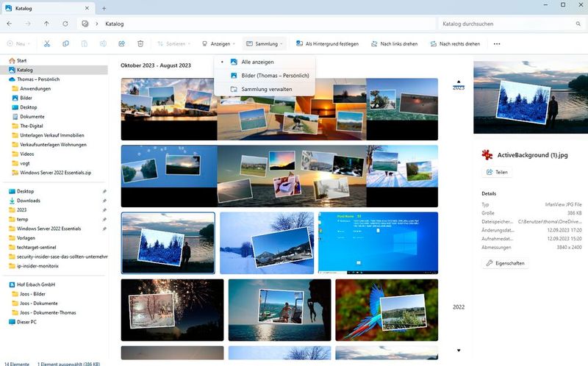Open Sammlung verwalten menu entry
Viewport: 588px width, 366px height.
click(x=265, y=89)
